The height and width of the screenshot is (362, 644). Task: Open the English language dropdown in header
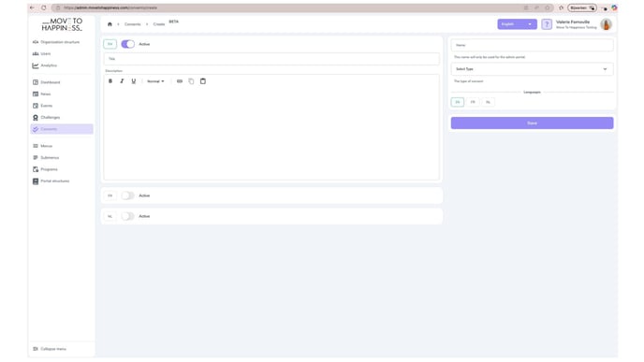pyautogui.click(x=517, y=24)
